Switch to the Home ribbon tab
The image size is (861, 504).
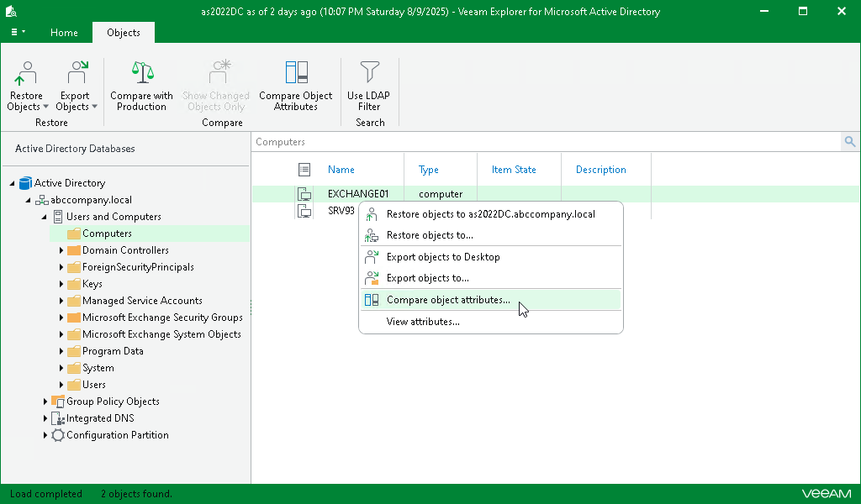tap(64, 33)
